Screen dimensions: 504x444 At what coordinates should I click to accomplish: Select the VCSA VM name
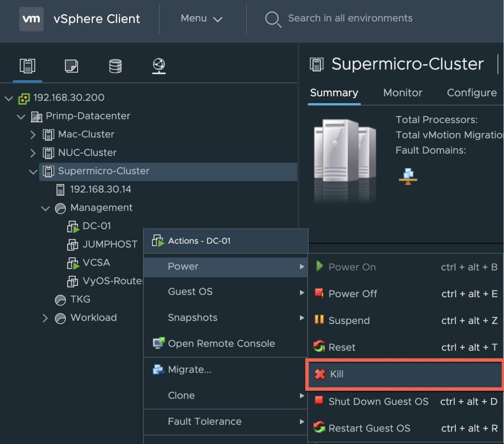click(96, 263)
